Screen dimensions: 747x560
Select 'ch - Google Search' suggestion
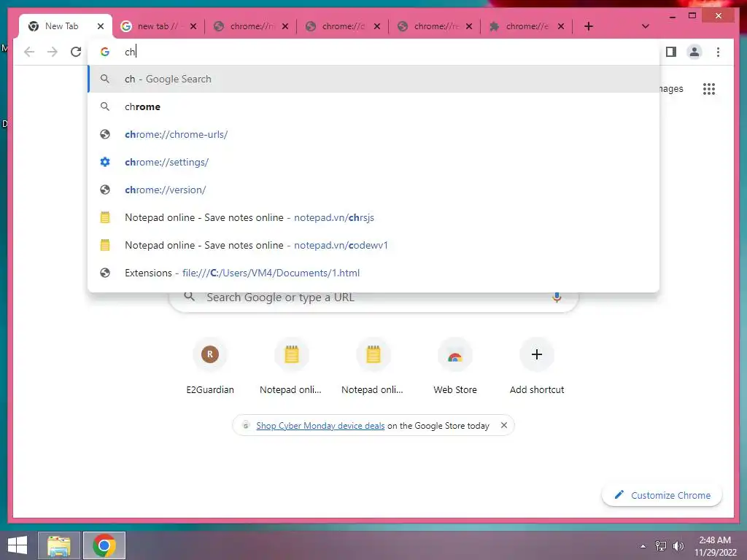click(x=374, y=79)
